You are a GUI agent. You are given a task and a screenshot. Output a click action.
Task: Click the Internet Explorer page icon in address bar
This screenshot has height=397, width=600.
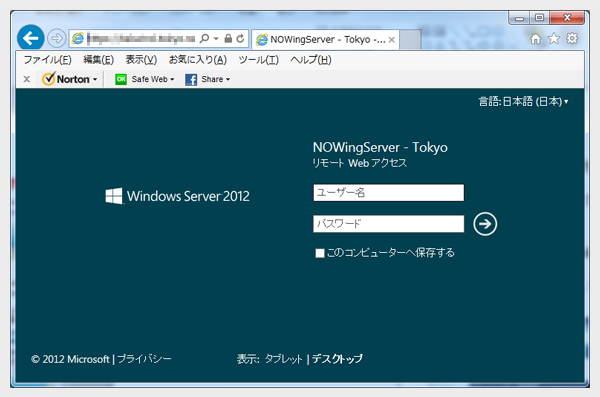tap(78, 38)
